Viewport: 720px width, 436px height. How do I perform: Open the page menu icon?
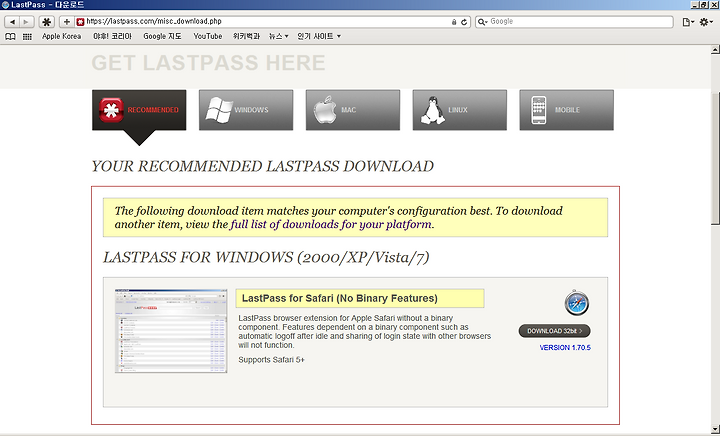coord(687,22)
